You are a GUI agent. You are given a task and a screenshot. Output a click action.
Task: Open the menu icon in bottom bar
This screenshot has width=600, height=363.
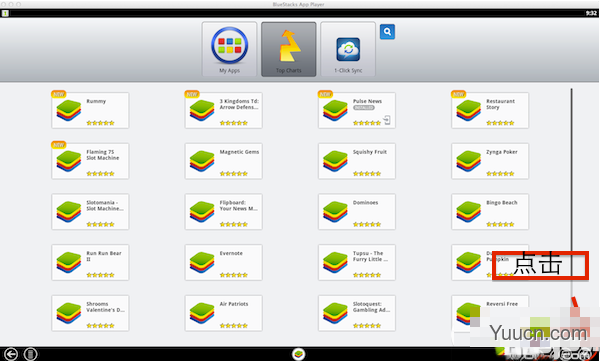point(31,354)
